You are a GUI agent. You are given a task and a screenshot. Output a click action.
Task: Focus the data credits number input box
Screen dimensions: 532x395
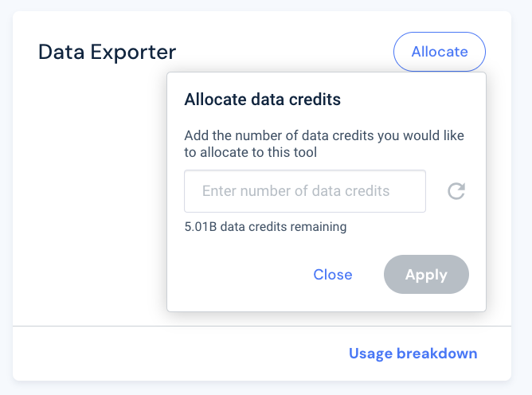tap(305, 191)
